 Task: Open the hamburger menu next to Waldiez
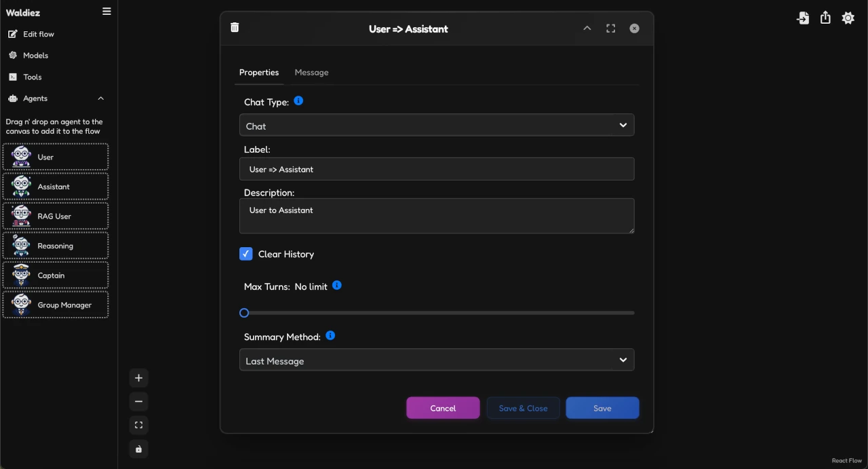[x=106, y=11]
